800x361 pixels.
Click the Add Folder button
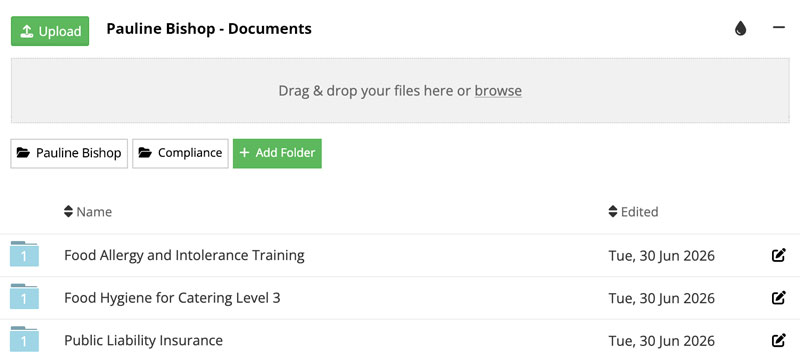pyautogui.click(x=277, y=153)
